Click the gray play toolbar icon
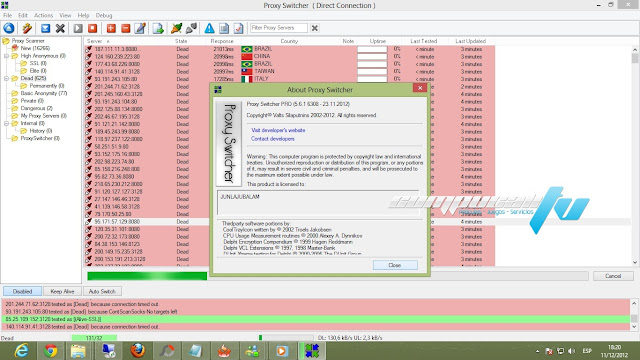 78,28
